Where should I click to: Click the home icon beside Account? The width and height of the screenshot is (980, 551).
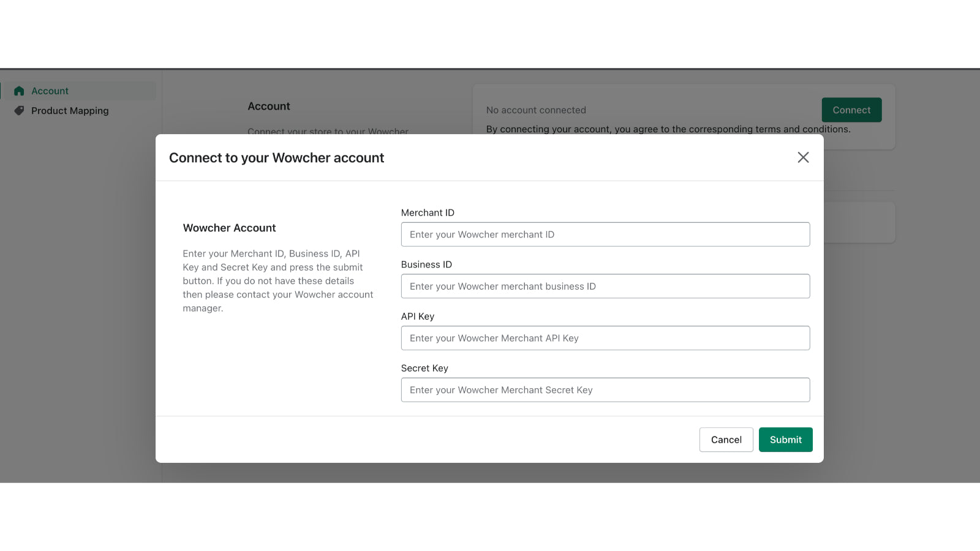[x=19, y=91]
